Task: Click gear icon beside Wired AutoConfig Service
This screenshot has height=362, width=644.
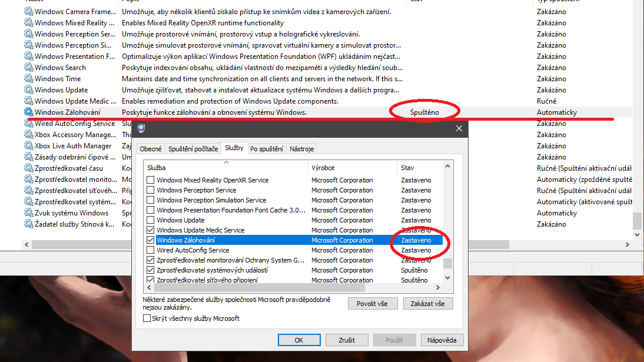Action: (x=28, y=123)
